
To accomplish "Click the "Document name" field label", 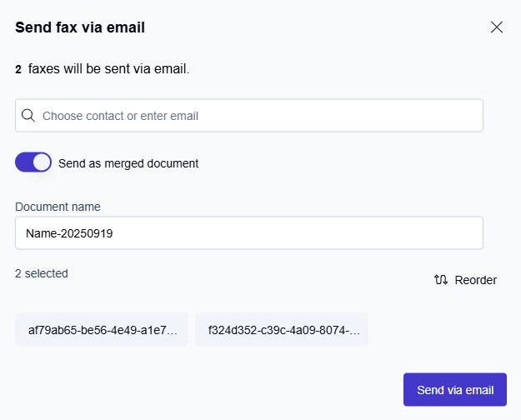I will click(x=58, y=207).
